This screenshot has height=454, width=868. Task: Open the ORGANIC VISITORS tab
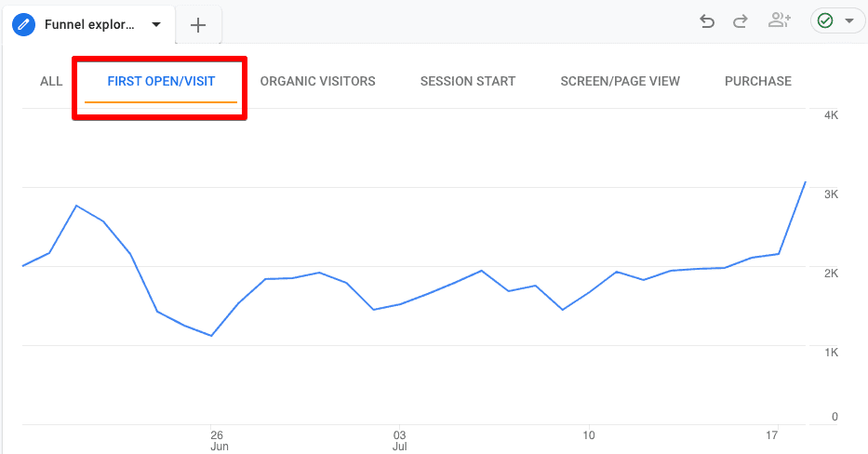[x=318, y=81]
